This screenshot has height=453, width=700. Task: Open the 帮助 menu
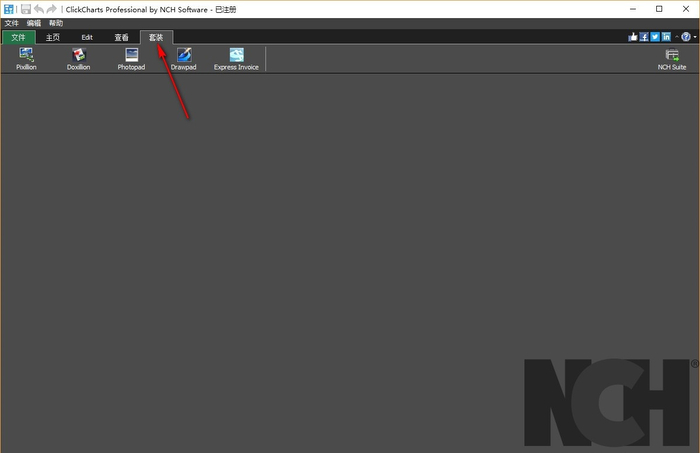pyautogui.click(x=56, y=22)
